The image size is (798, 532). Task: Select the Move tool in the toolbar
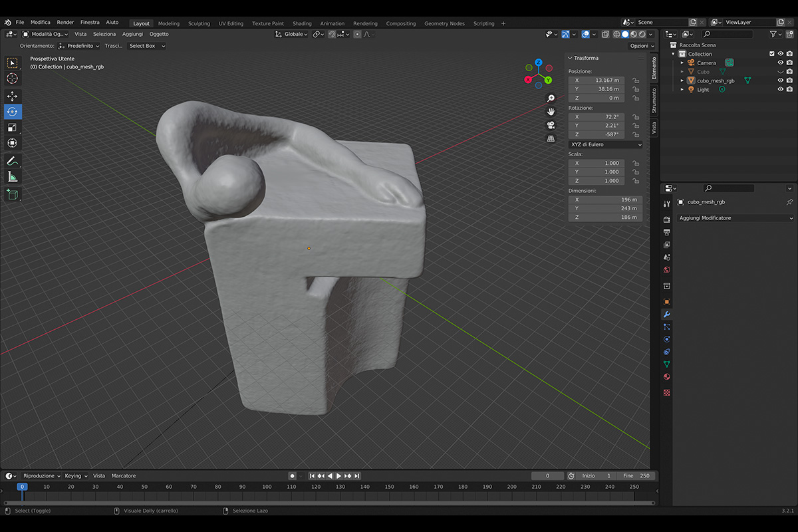pyautogui.click(x=13, y=96)
